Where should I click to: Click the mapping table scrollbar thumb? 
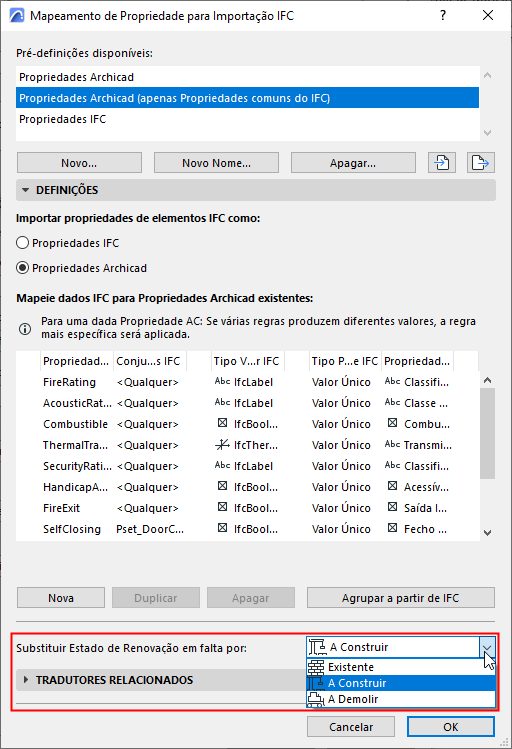(x=487, y=433)
